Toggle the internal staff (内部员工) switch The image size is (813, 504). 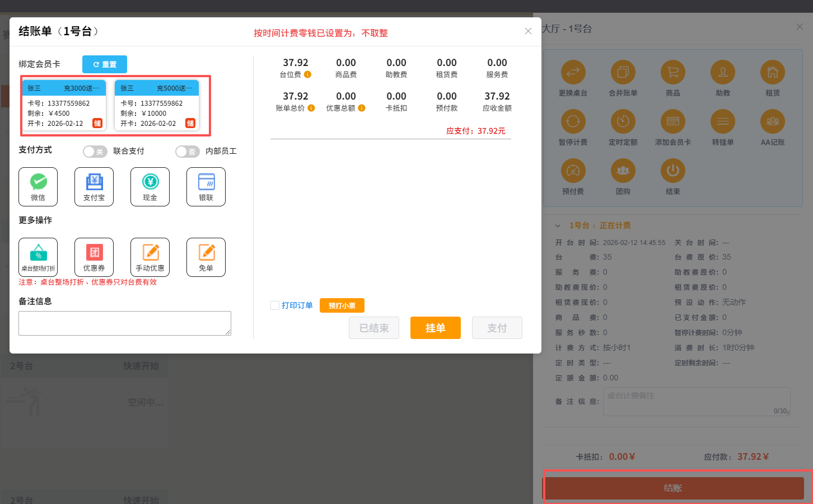(188, 152)
